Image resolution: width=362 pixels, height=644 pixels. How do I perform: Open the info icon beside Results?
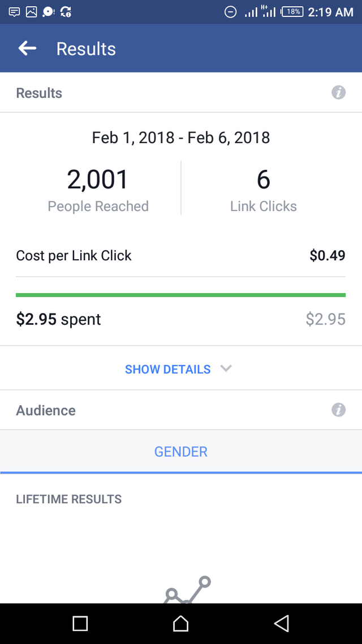tap(338, 93)
